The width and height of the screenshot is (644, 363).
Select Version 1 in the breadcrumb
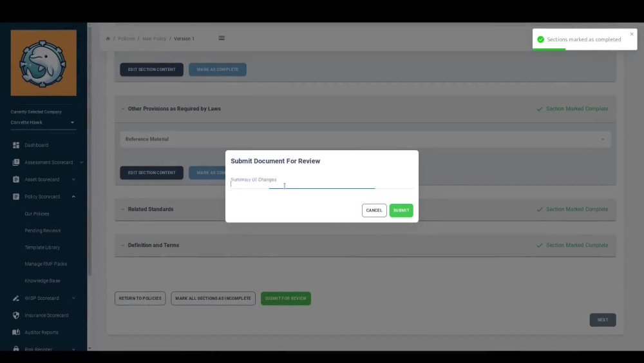[x=184, y=39]
